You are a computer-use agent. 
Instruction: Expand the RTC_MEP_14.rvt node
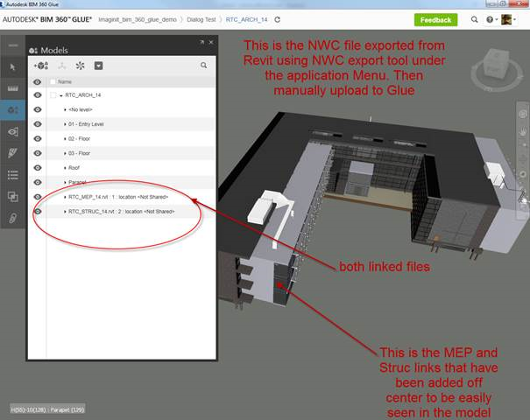pyautogui.click(x=65, y=197)
